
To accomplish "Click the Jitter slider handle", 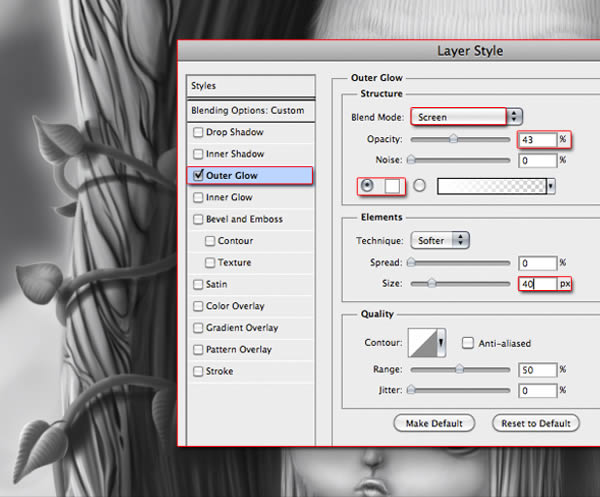I will pyautogui.click(x=411, y=390).
